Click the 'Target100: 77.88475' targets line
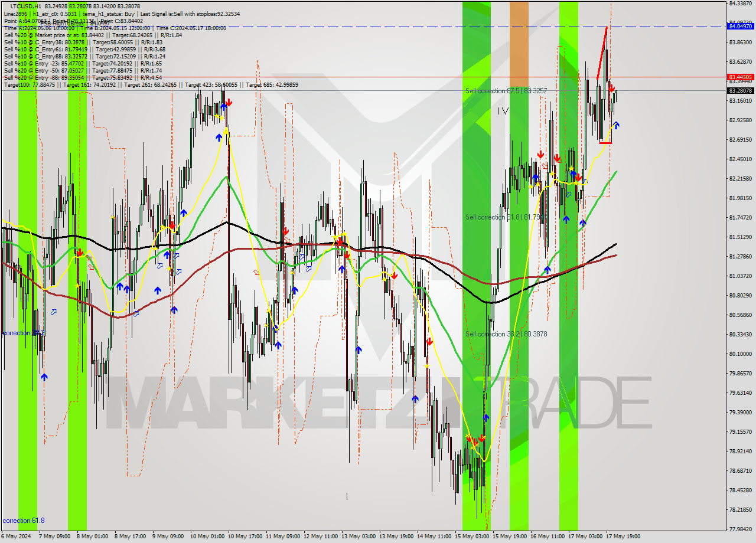The image size is (756, 543). coord(151,85)
